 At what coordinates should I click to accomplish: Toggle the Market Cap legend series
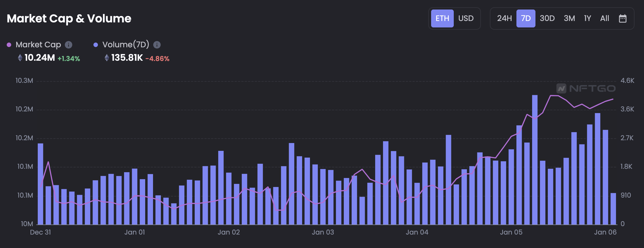pos(38,45)
